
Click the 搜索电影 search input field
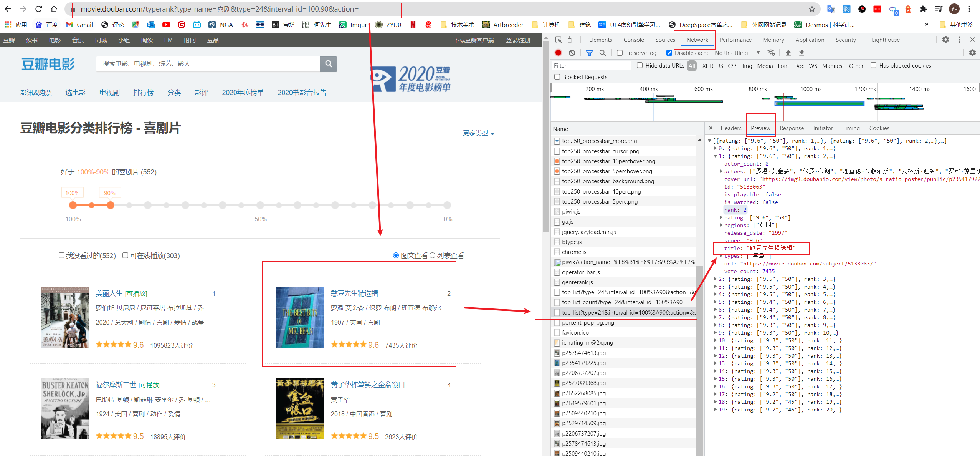click(x=207, y=64)
